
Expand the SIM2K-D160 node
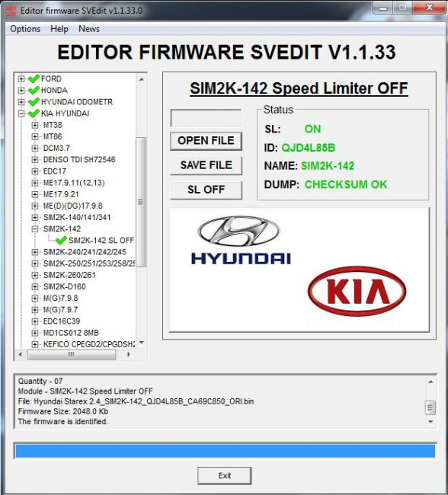click(x=35, y=286)
